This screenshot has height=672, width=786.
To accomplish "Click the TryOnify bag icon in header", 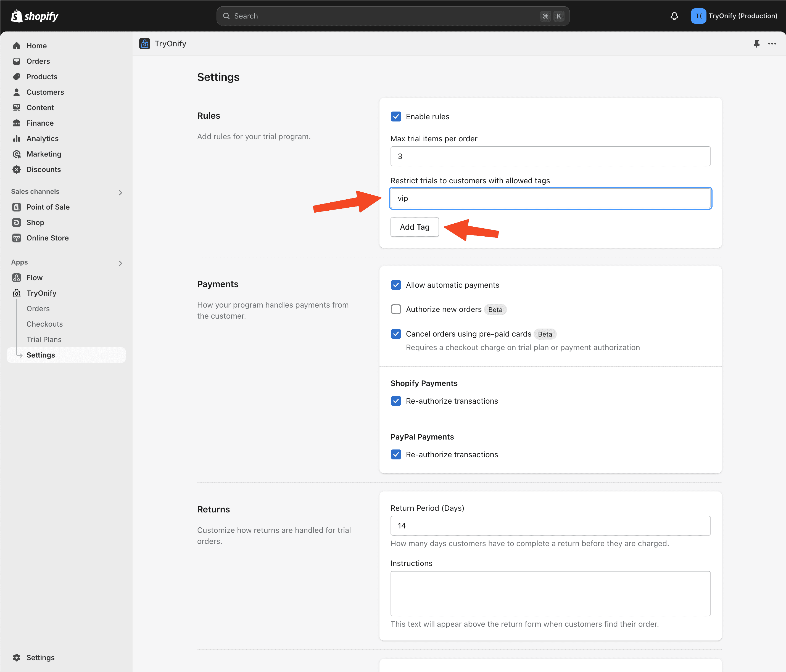I will (x=144, y=44).
